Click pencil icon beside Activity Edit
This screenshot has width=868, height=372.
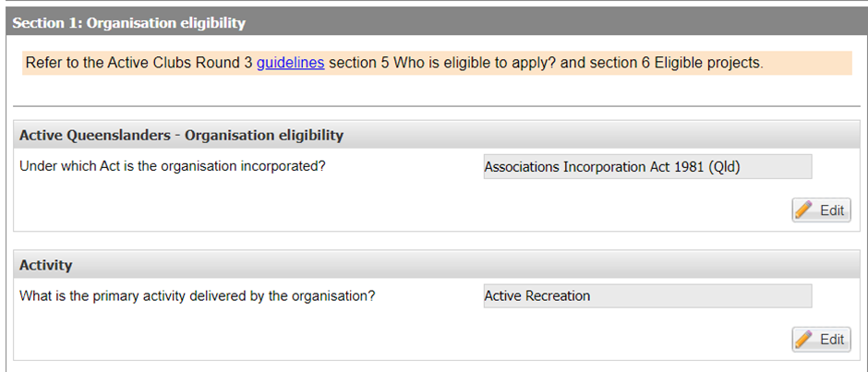pyautogui.click(x=803, y=339)
